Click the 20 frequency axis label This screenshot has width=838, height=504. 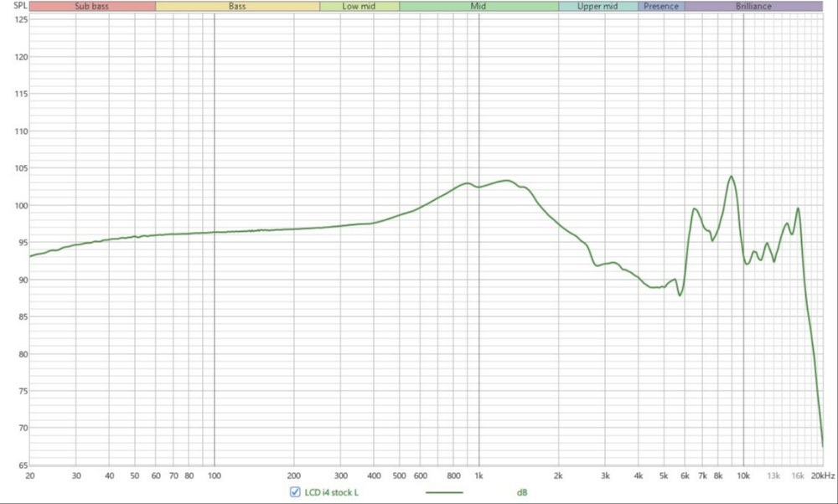pos(30,476)
